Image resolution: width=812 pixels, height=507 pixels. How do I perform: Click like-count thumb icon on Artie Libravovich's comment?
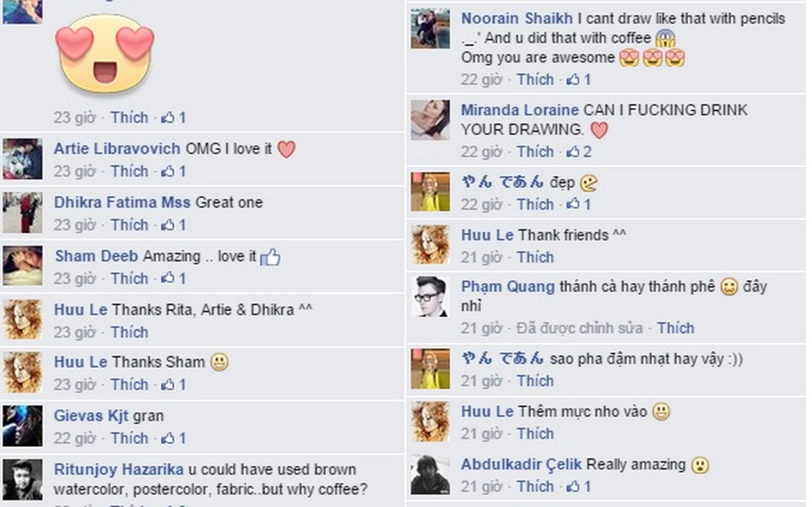click(168, 171)
